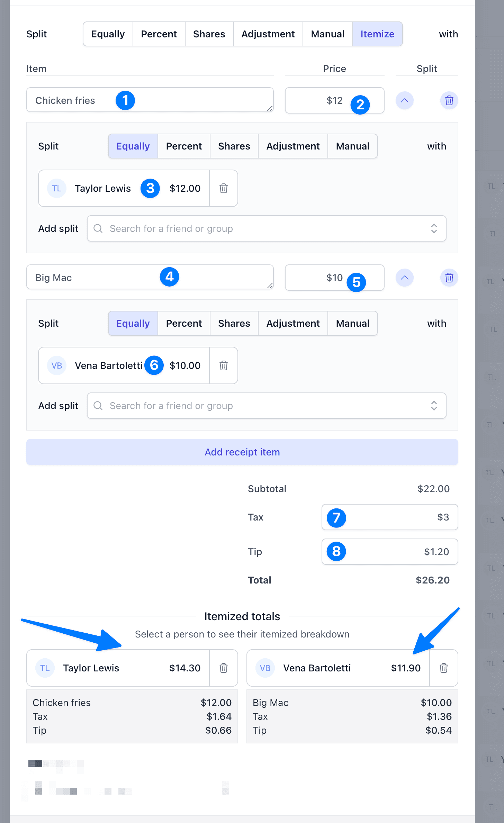Open the friend selector dropdown under Big Mac
The image size is (504, 823).
coord(434,406)
